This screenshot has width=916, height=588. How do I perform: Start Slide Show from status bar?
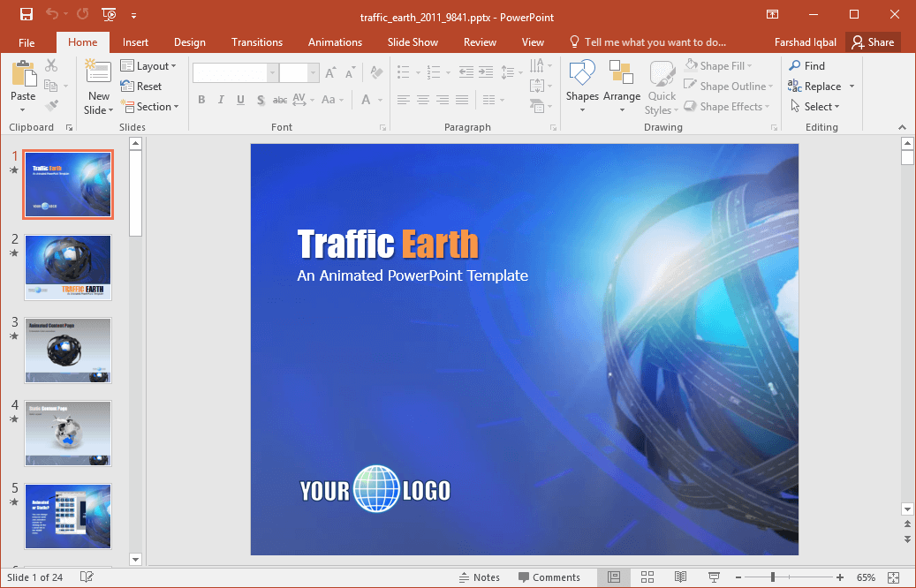pyautogui.click(x=714, y=577)
